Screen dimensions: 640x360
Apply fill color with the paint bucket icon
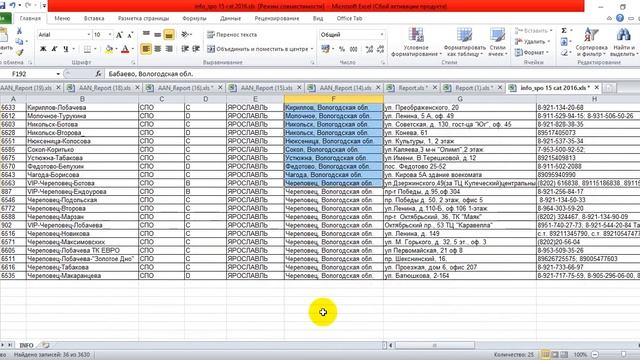click(109, 49)
